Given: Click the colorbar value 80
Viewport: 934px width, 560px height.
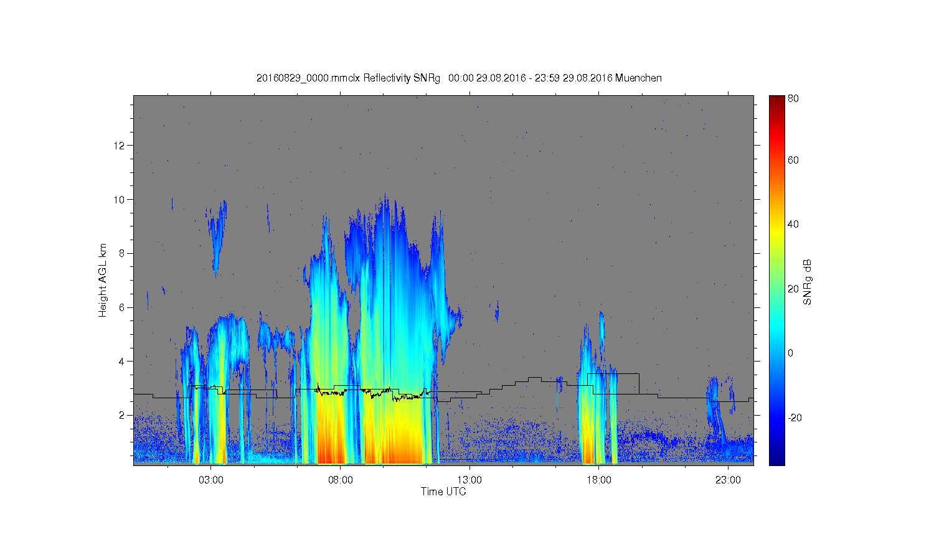Looking at the screenshot, I should 793,98.
